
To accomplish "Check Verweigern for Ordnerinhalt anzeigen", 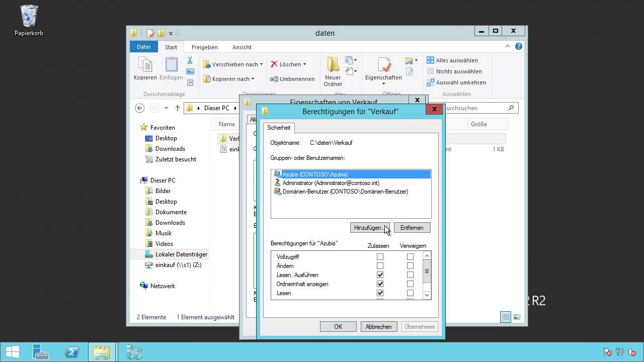I will [x=410, y=284].
